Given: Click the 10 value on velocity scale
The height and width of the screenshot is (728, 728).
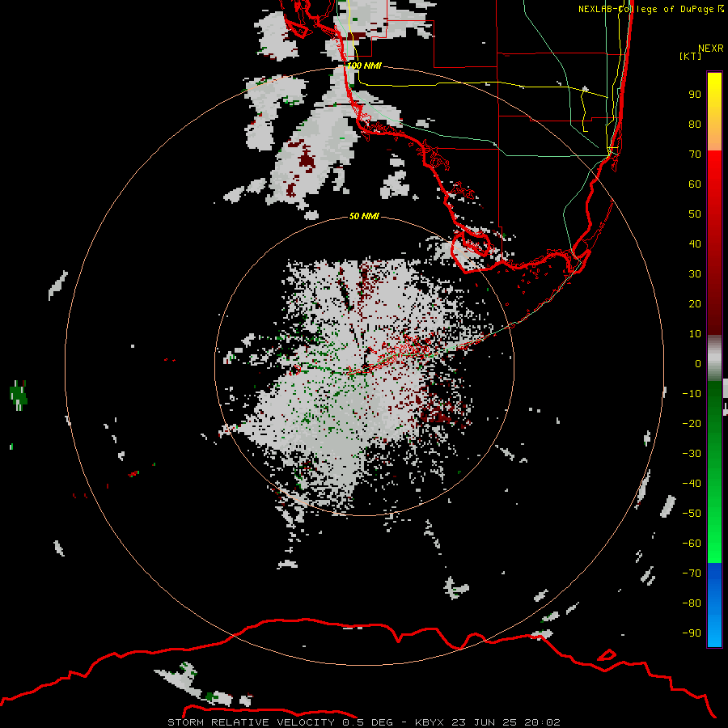Looking at the screenshot, I should click(695, 334).
